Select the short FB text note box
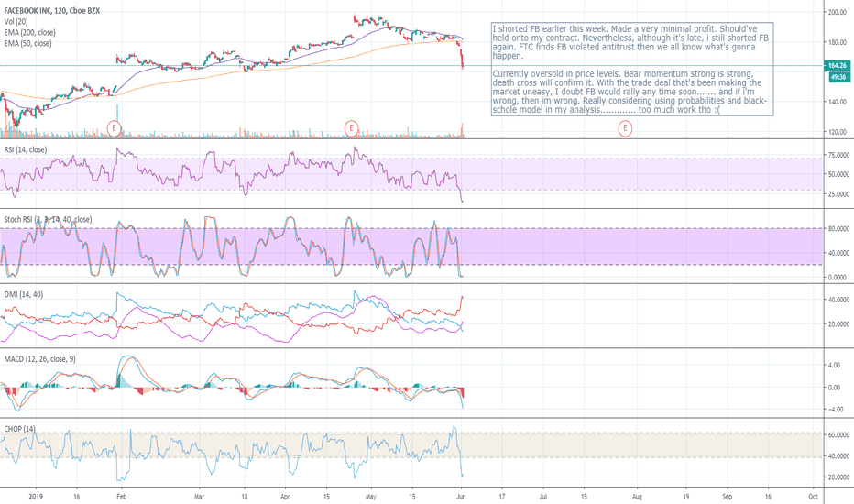 pos(631,70)
